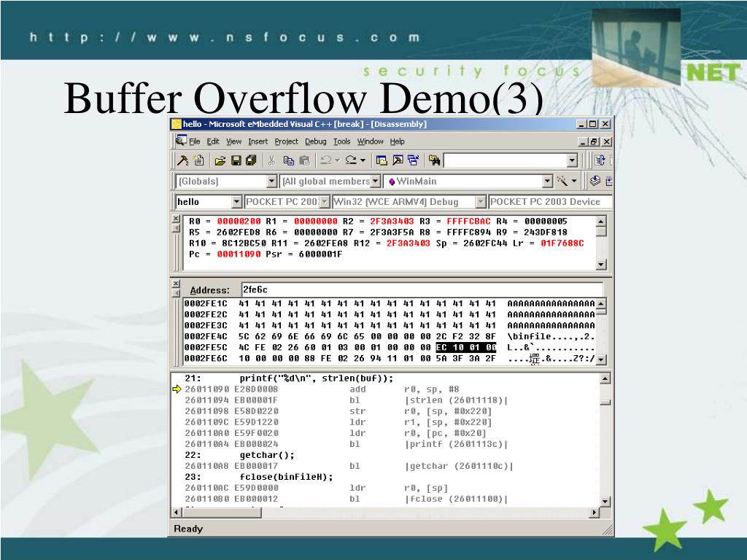Select the highlighted bytes EC 10 01 00
Screen dimensions: 747x560
pyautogui.click(x=466, y=347)
